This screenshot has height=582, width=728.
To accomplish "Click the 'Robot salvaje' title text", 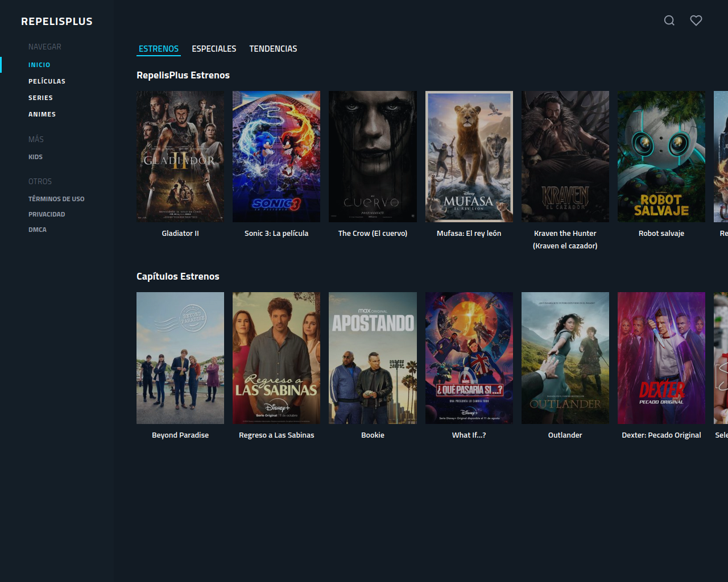I will point(661,234).
